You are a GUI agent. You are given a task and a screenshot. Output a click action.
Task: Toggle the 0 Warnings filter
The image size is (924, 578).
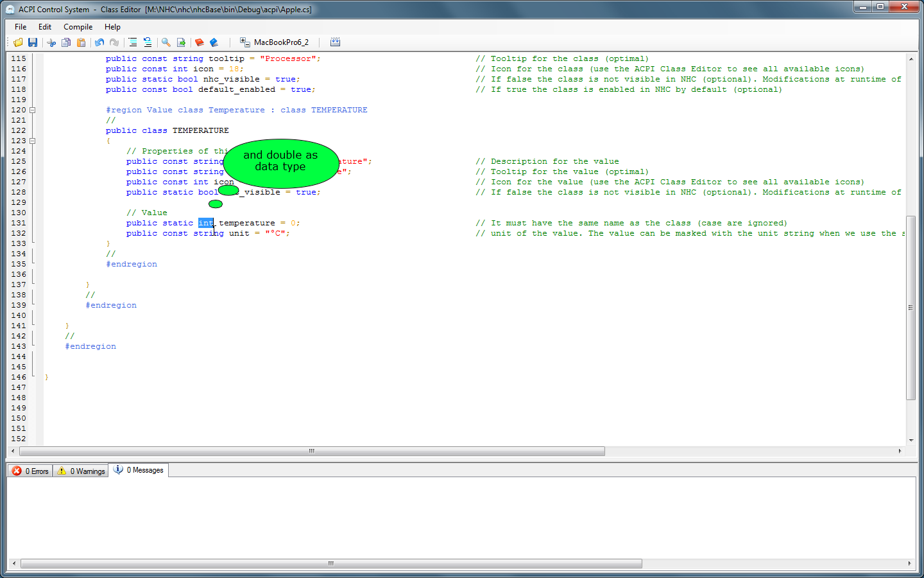pos(81,471)
